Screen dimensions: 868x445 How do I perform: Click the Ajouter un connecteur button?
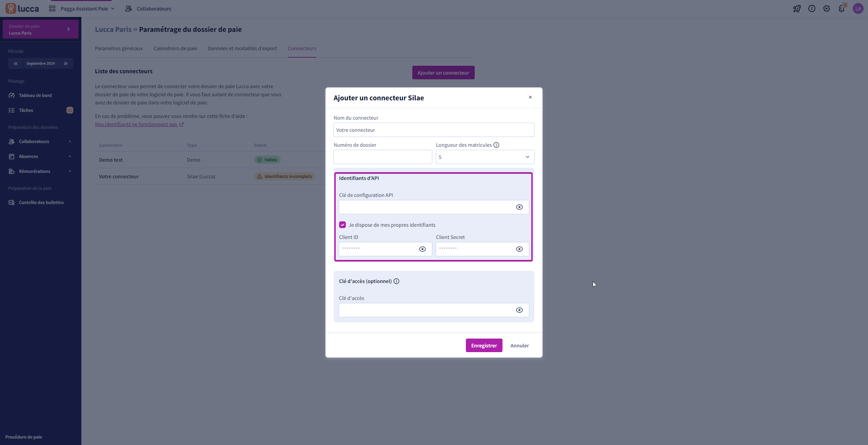click(443, 73)
